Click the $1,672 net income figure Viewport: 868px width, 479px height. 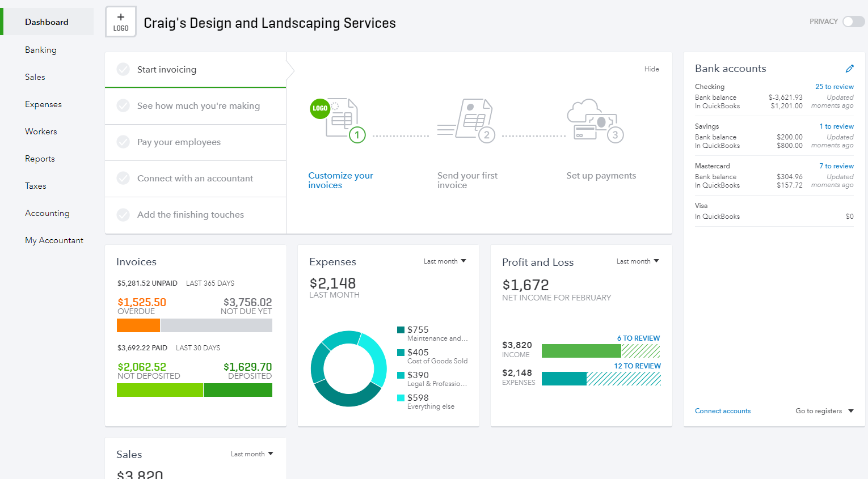pos(525,285)
